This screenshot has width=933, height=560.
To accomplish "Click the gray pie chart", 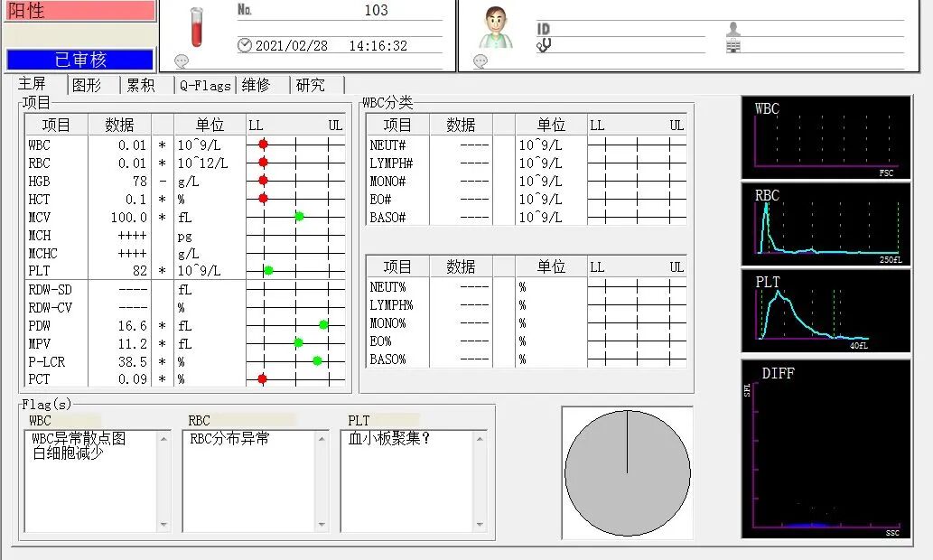I will tap(627, 473).
